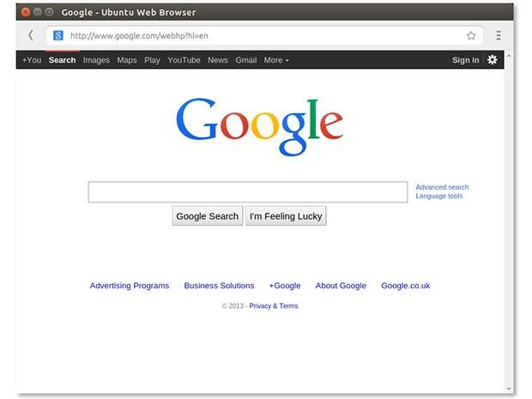Screen dimensions: 532x399
Task: Focus the Google search text box
Action: [247, 192]
